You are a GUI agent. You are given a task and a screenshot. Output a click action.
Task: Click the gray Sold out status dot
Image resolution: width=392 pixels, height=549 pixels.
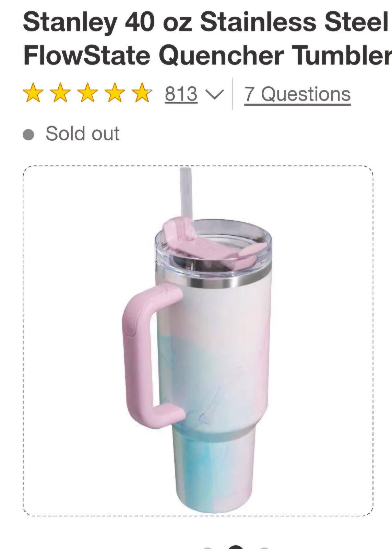pyautogui.click(x=28, y=134)
